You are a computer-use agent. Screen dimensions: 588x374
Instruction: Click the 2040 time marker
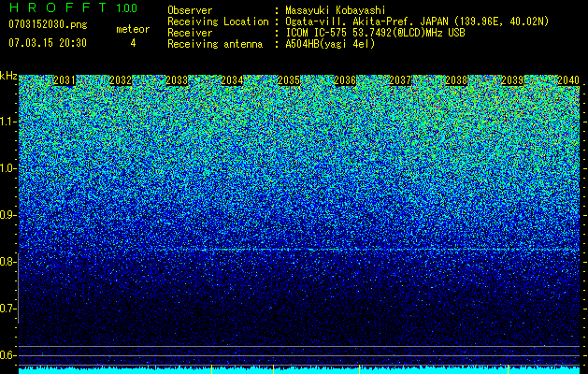click(568, 80)
